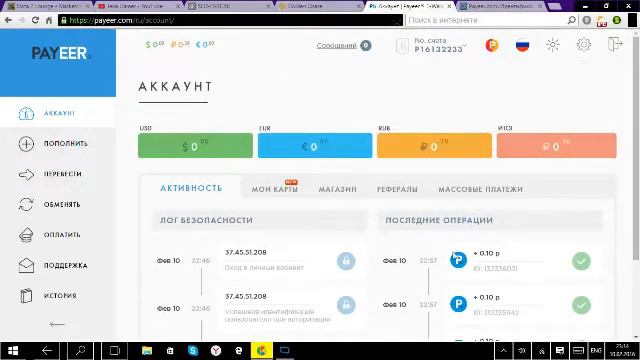Click the messages count badge

[x=366, y=45]
